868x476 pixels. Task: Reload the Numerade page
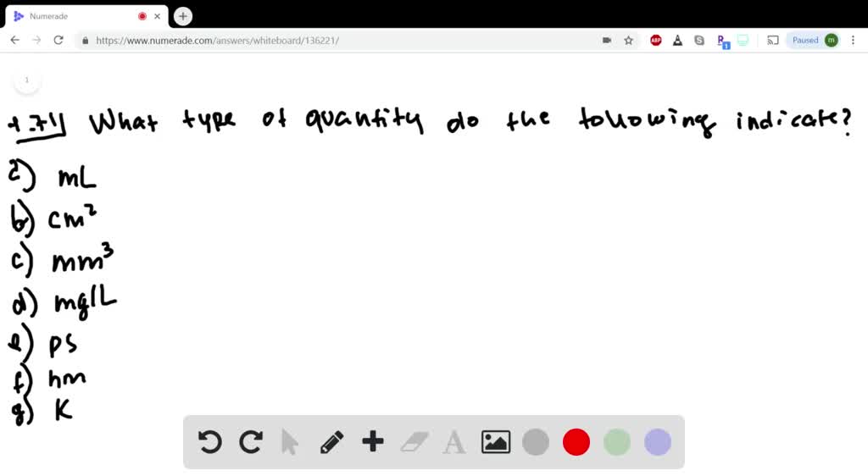click(58, 41)
